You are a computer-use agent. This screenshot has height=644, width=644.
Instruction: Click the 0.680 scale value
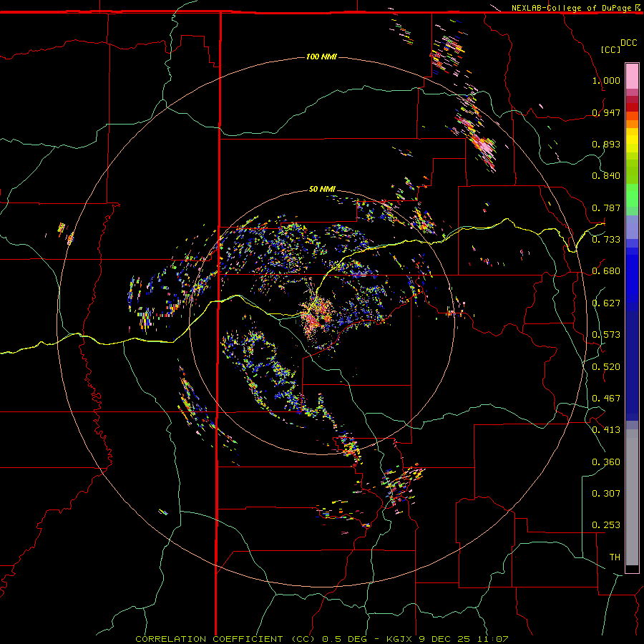pos(606,271)
